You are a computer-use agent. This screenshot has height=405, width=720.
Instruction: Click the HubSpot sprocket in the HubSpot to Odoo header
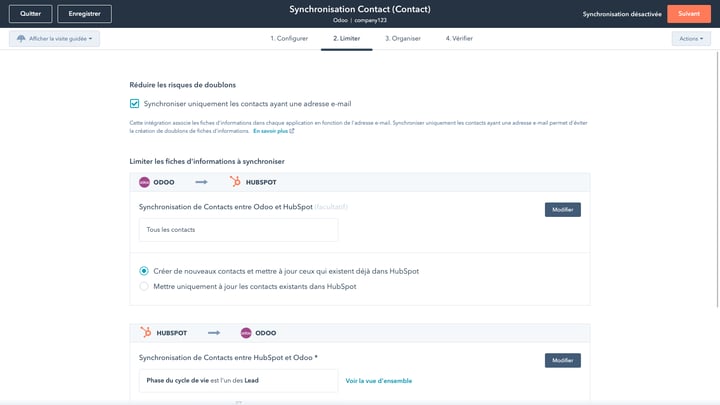146,332
